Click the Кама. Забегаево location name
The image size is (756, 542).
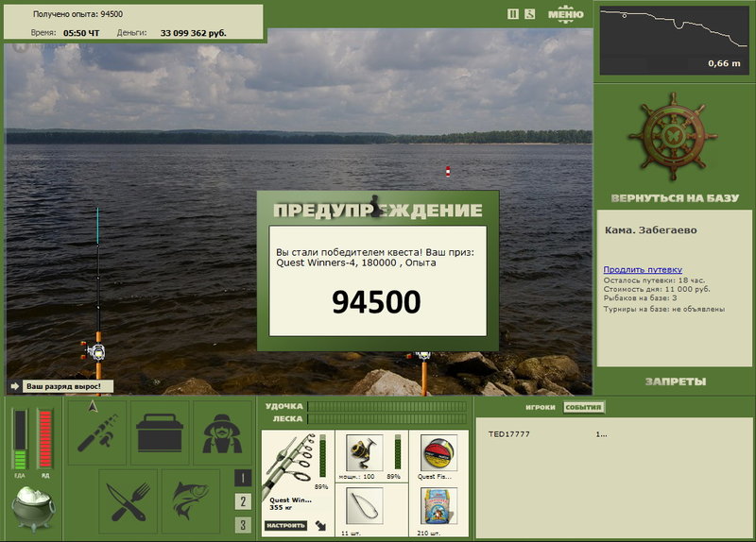tap(651, 230)
